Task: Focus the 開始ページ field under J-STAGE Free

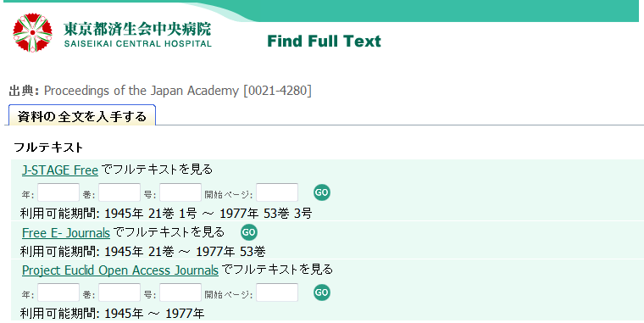Action: (x=277, y=192)
